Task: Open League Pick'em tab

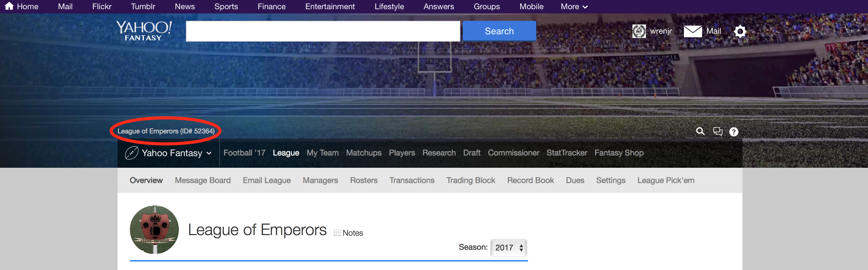Action: [666, 180]
